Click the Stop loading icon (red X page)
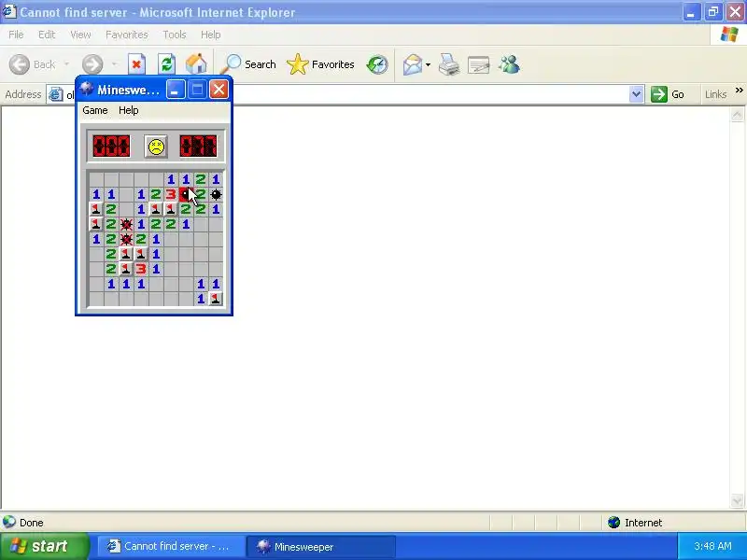747x560 pixels. (136, 64)
